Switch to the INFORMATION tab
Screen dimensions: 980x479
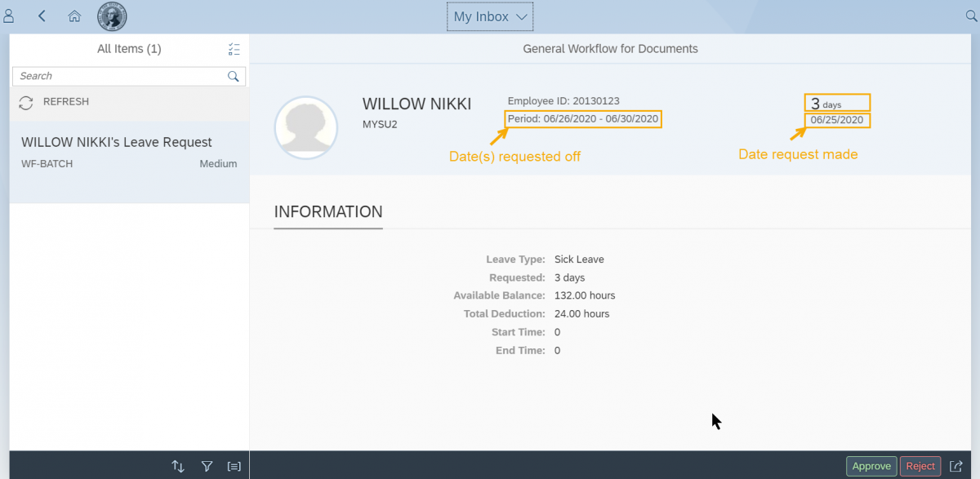click(328, 212)
